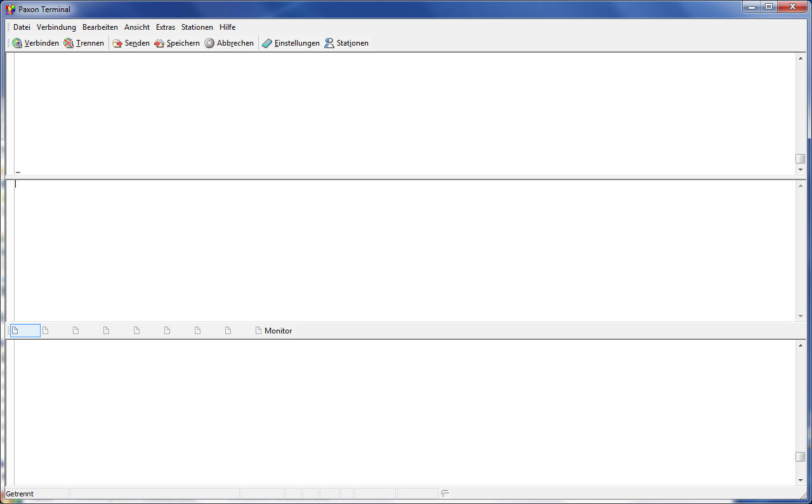The image size is (812, 504).
Task: Close the Paxon Terminal window
Action: click(x=792, y=6)
